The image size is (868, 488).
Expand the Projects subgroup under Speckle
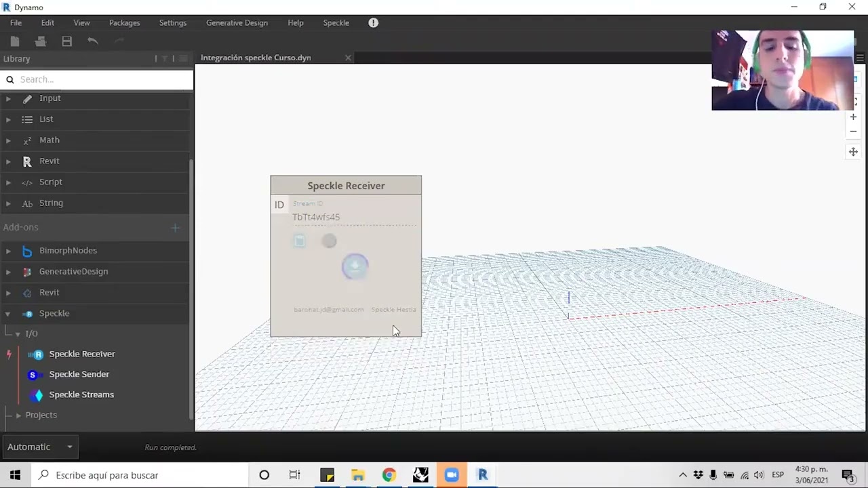[18, 415]
